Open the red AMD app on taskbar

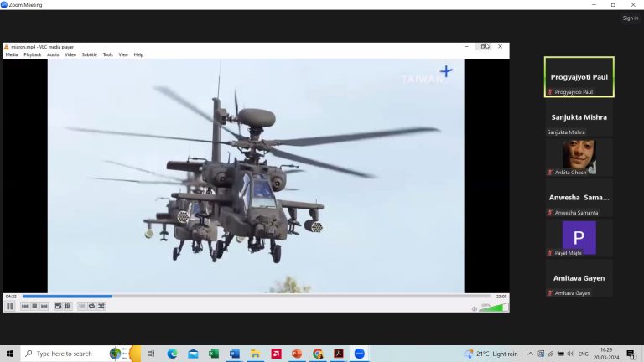[x=277, y=354]
